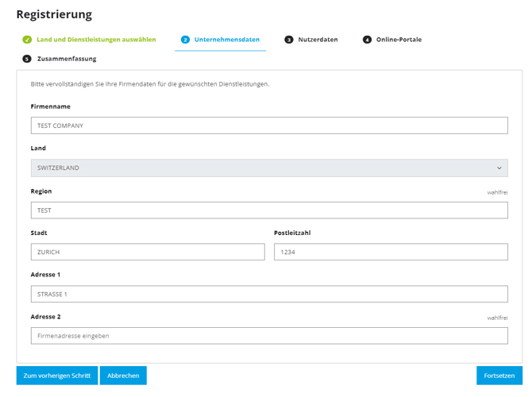The width and height of the screenshot is (532, 397).
Task: Expand the Land dropdown chevron
Action: 499,168
